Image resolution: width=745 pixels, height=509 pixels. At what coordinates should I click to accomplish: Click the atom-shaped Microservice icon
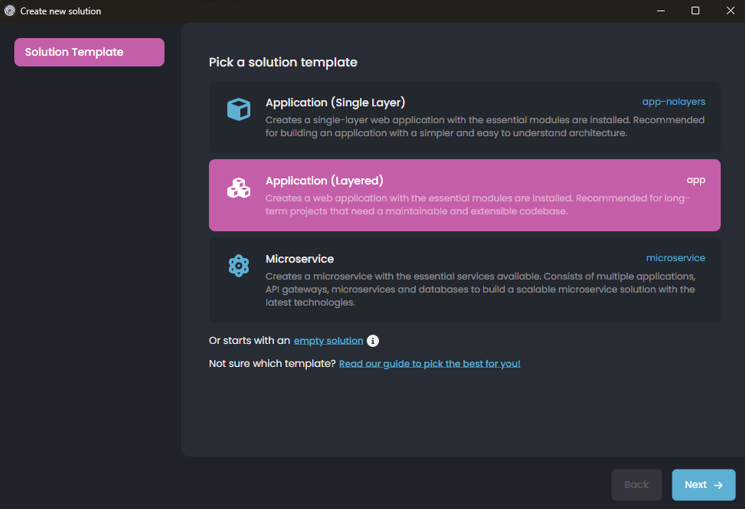point(238,266)
